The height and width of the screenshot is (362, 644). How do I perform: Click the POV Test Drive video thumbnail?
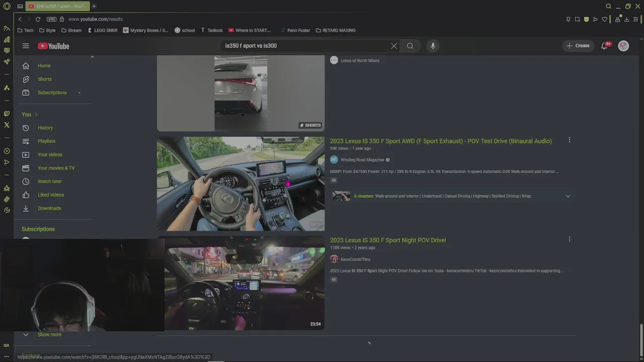point(240,184)
